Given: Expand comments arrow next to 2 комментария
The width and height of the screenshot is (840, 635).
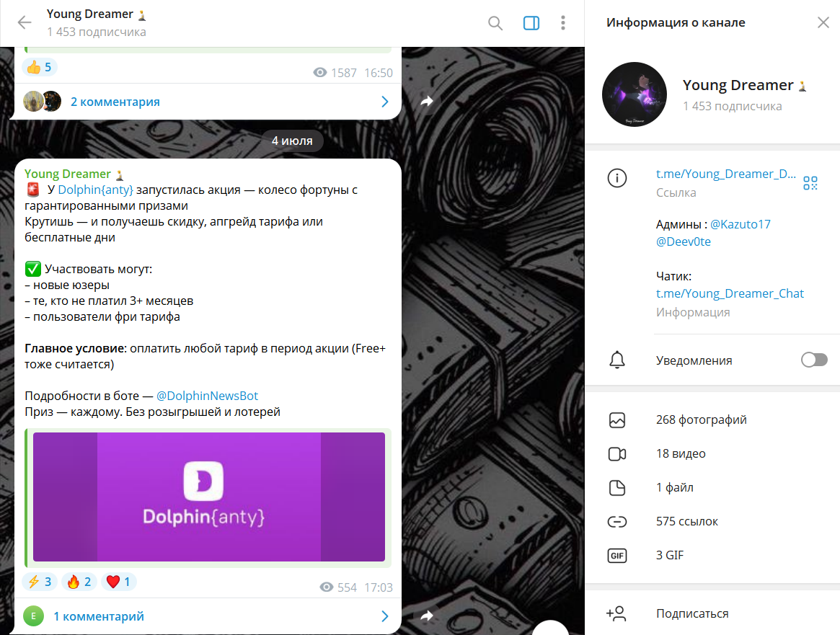Looking at the screenshot, I should click(x=384, y=102).
